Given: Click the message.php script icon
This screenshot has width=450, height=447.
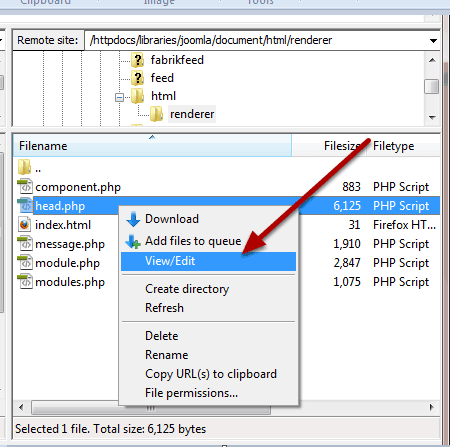Looking at the screenshot, I should coord(25,244).
